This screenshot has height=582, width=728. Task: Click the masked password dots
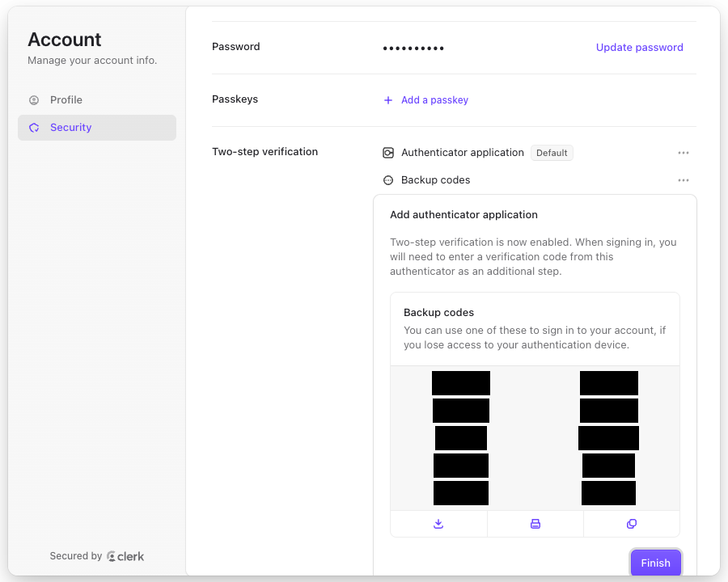(x=413, y=48)
